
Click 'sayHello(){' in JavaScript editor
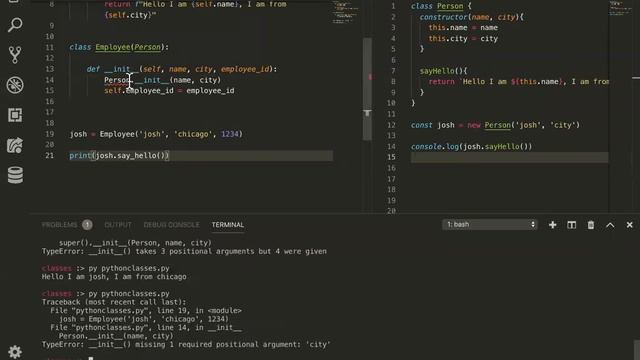click(x=443, y=71)
